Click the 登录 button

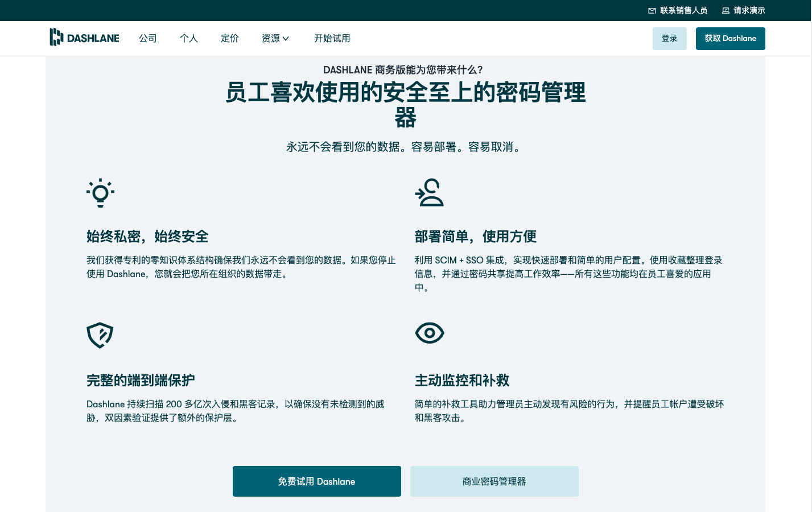pyautogui.click(x=670, y=38)
